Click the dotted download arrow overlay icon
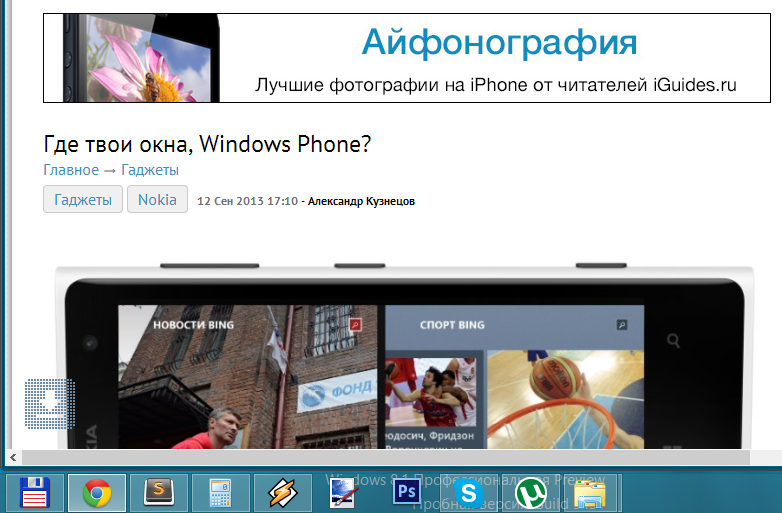Image resolution: width=782 pixels, height=513 pixels. click(50, 403)
